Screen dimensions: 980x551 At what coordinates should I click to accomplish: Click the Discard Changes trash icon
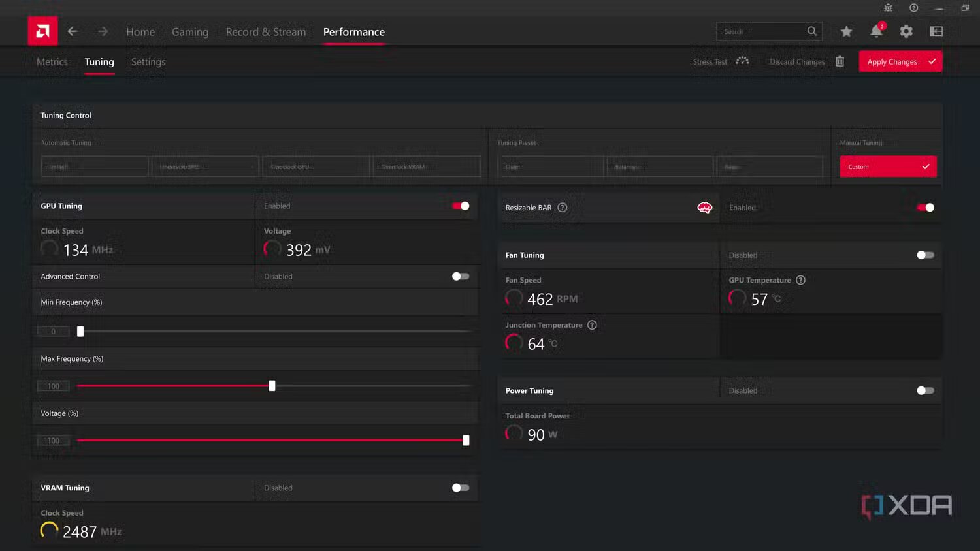[840, 61]
